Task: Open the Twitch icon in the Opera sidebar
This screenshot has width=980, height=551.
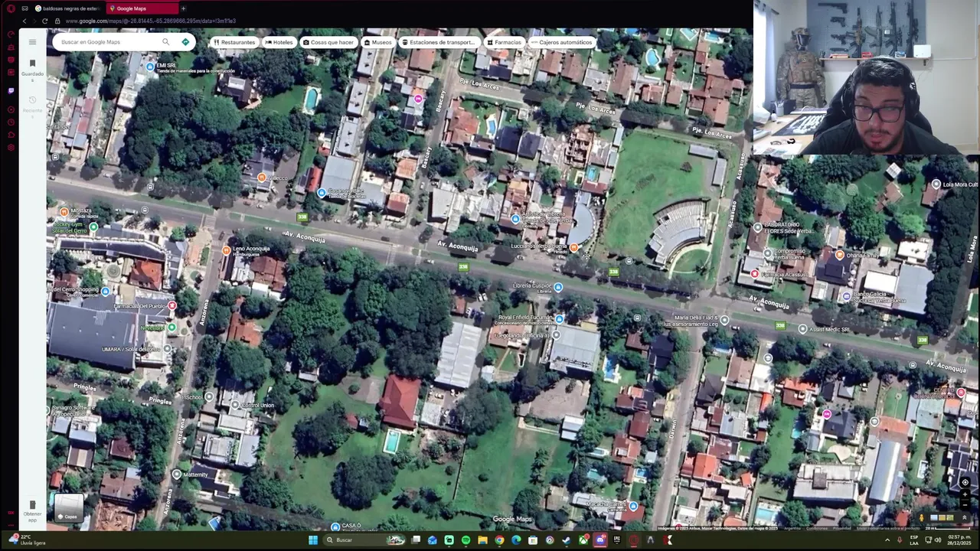Action: tap(11, 90)
